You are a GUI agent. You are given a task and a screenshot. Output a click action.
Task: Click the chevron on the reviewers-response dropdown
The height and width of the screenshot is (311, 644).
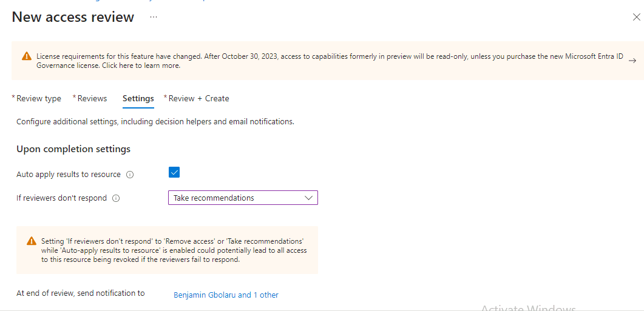[308, 198]
